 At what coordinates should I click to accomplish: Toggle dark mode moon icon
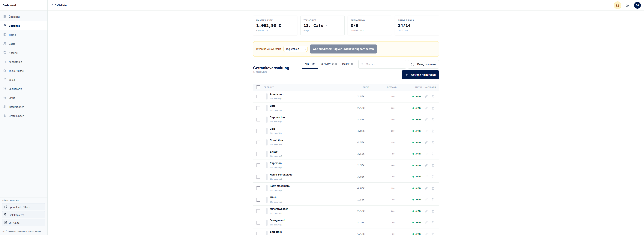coord(627,5)
